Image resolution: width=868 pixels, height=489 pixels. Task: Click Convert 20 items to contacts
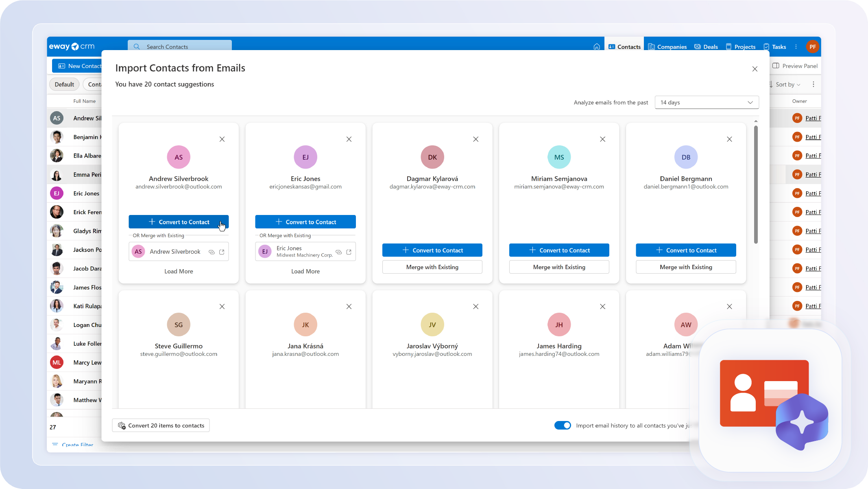point(161,425)
